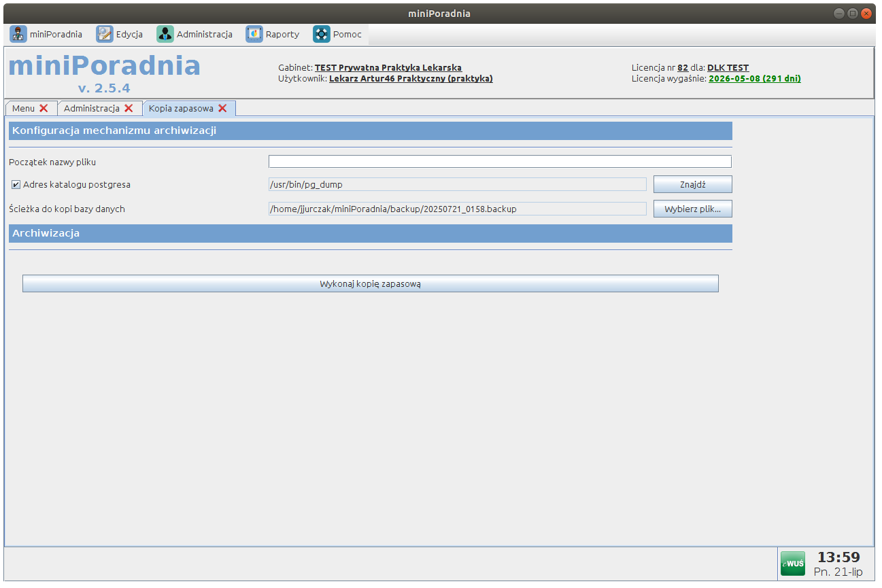Click the license expiry date link

[754, 79]
